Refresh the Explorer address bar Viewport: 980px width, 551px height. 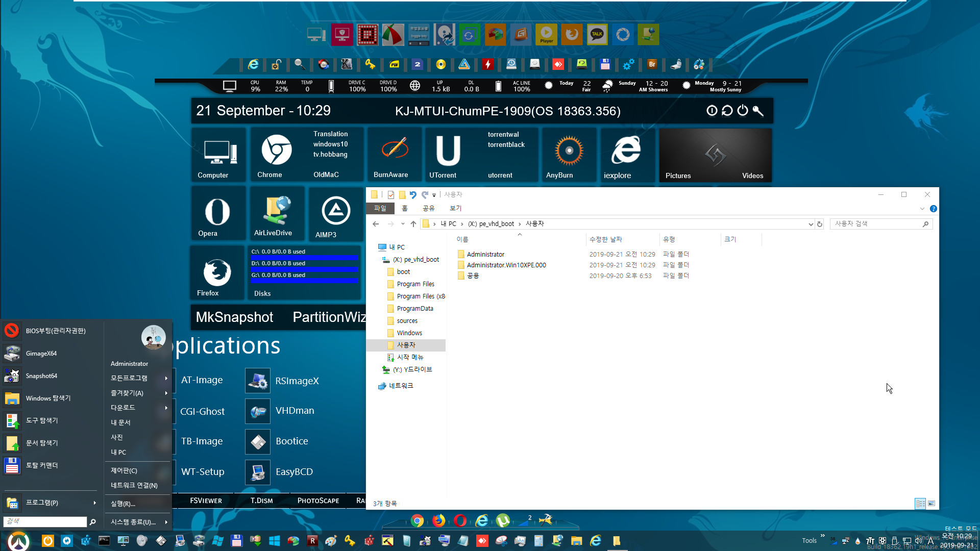(820, 224)
